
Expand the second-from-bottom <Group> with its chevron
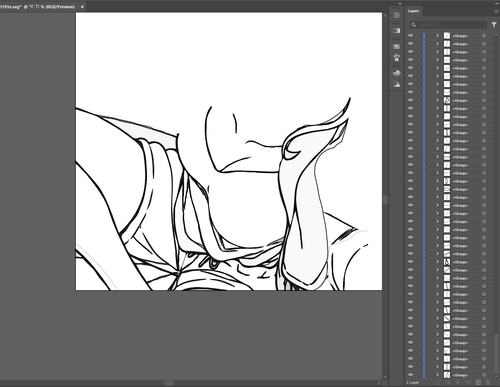coord(437,367)
